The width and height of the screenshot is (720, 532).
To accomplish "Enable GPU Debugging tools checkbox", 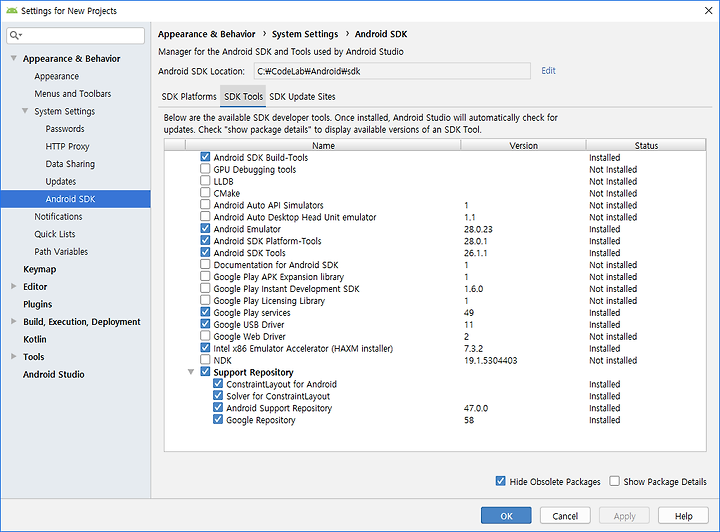I will coord(205,169).
